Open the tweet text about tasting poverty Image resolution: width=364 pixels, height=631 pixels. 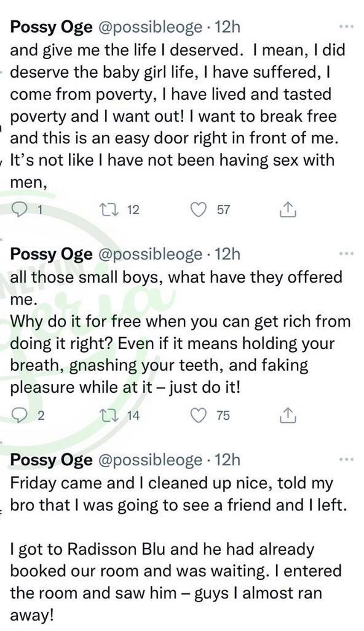coord(178,116)
